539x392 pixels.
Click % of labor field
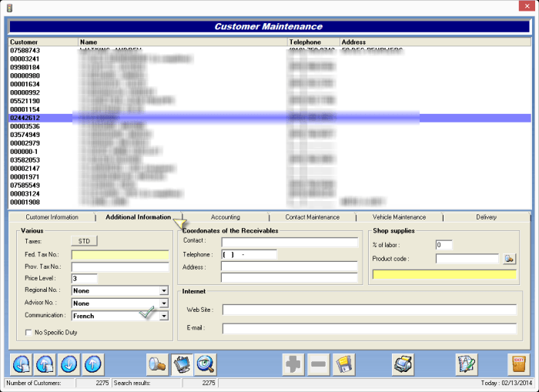point(444,245)
